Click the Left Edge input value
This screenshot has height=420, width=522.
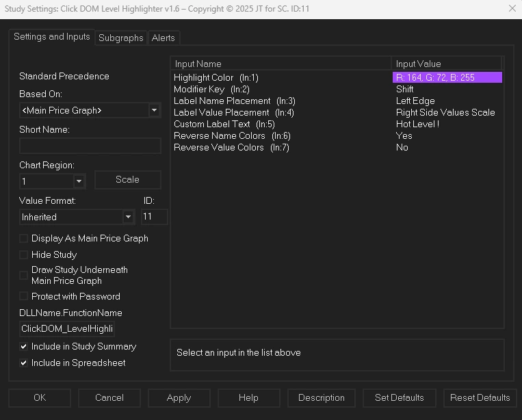(415, 101)
